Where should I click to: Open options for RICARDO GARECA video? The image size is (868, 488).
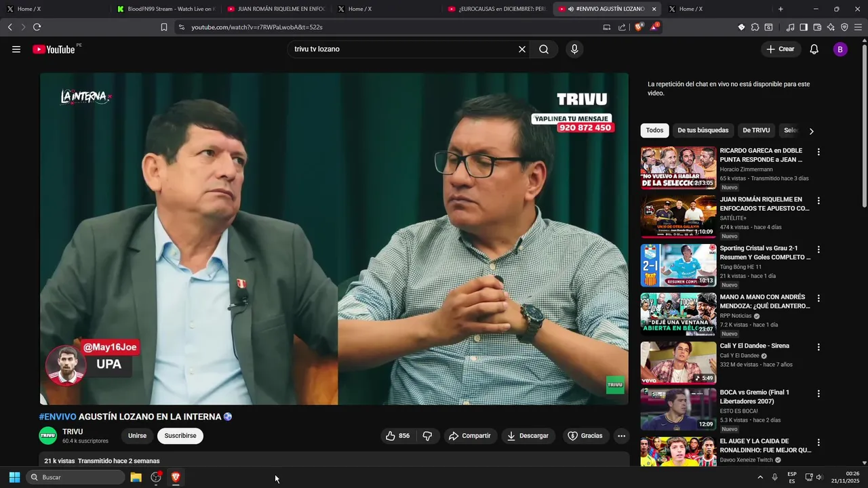[818, 152]
